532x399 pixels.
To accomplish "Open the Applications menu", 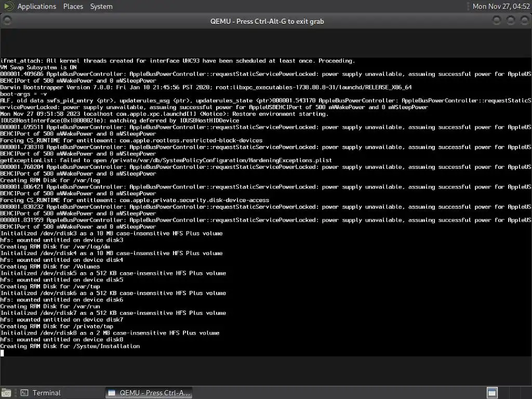I will click(x=37, y=6).
